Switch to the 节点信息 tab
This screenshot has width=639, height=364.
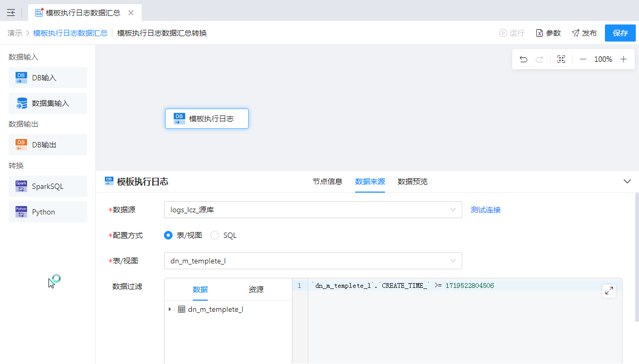point(327,181)
